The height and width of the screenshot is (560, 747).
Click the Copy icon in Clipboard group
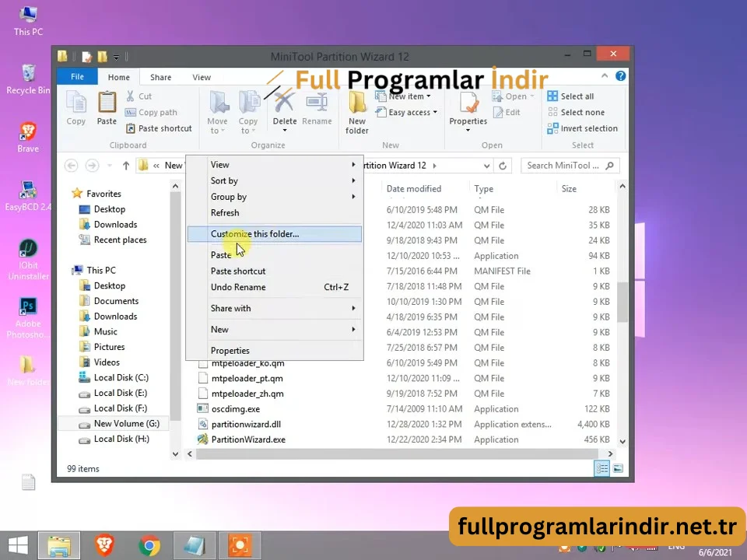point(76,109)
